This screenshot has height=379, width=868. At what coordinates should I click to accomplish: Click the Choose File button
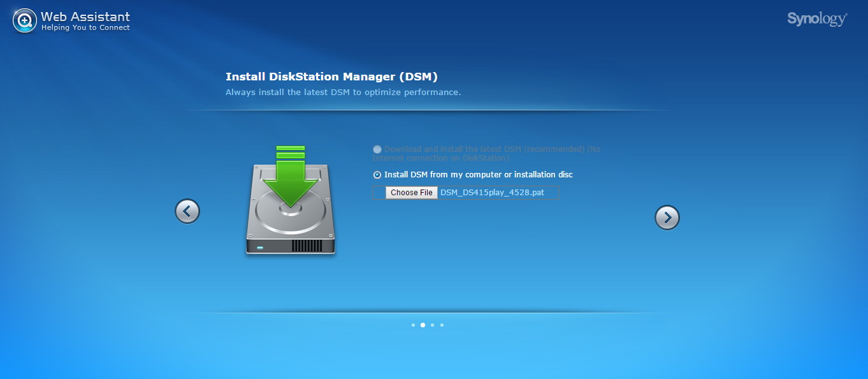(412, 193)
